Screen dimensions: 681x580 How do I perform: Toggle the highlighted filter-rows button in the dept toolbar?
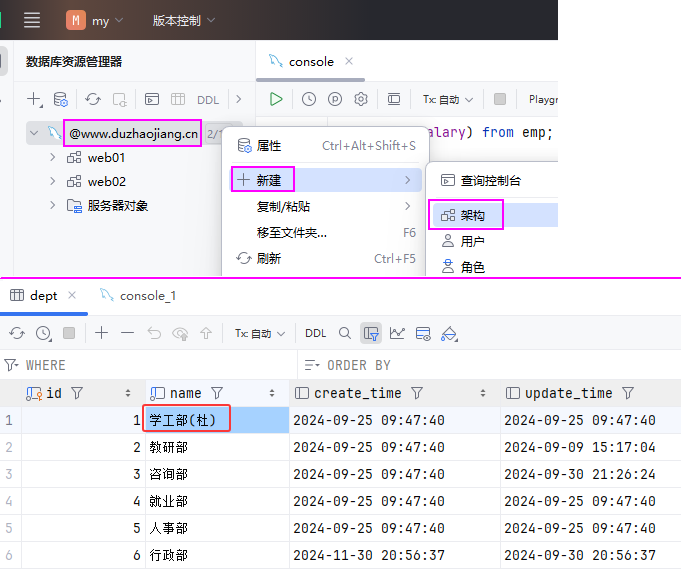371,333
